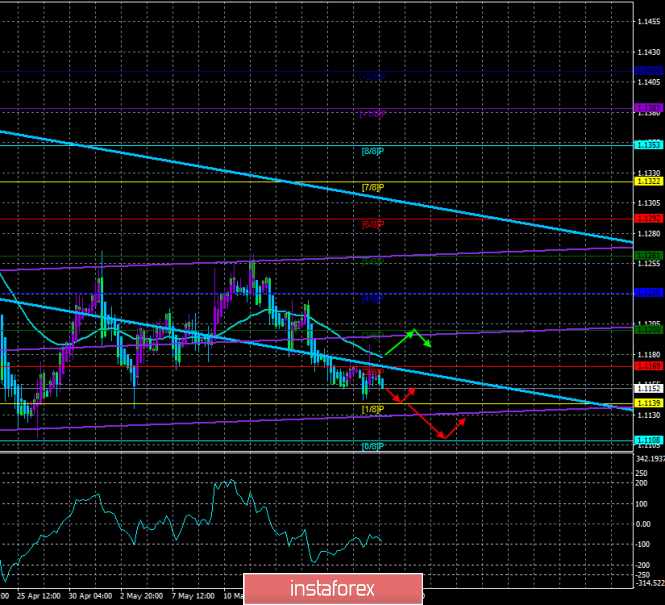The image size is (665, 605).
Task: Click the [+2/8]P Murray level label
Action: (372, 77)
